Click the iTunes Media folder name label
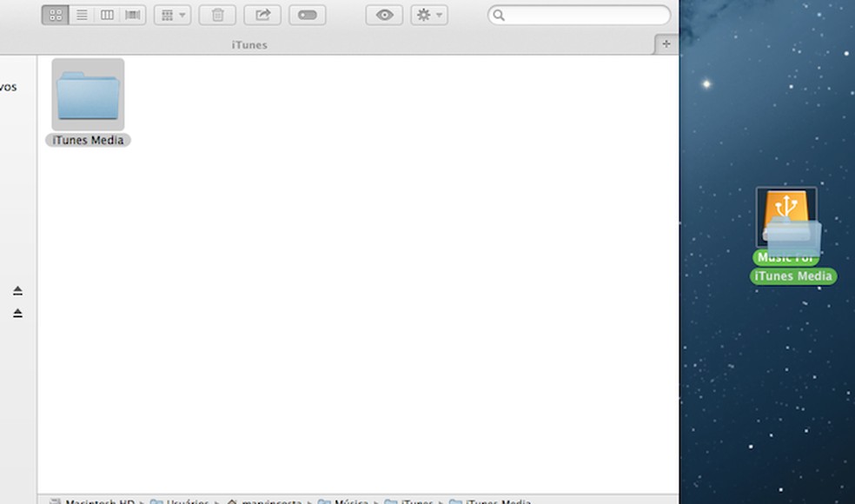The image size is (855, 504). (x=88, y=140)
